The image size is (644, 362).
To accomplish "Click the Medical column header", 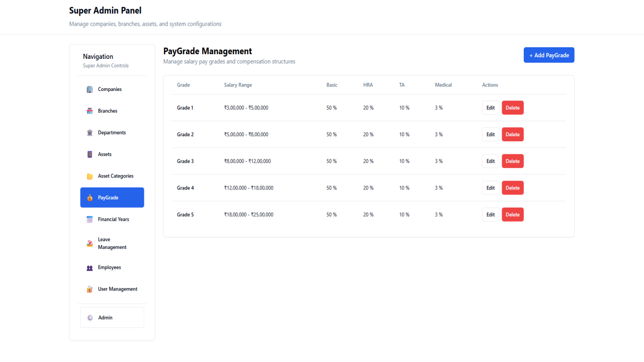I will (444, 85).
